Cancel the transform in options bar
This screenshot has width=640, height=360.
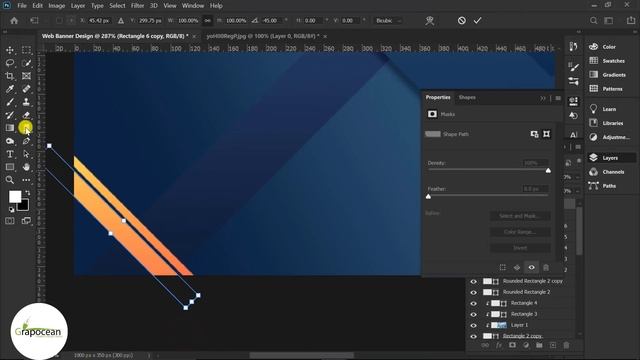[x=462, y=20]
